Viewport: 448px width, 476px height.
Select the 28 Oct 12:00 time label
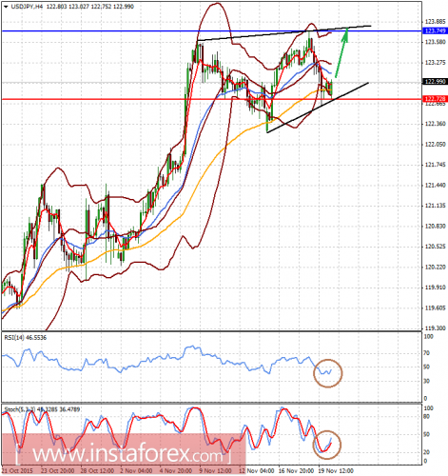click(97, 470)
